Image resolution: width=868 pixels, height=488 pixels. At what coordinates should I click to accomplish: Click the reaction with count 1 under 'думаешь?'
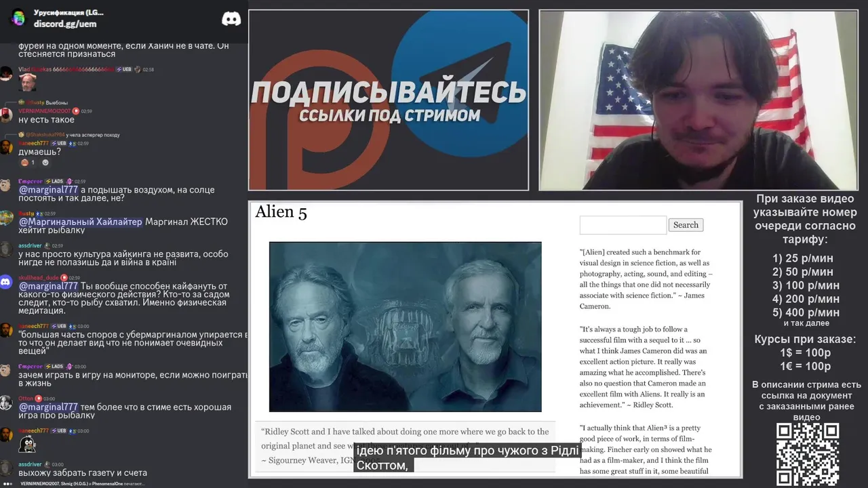(28, 163)
